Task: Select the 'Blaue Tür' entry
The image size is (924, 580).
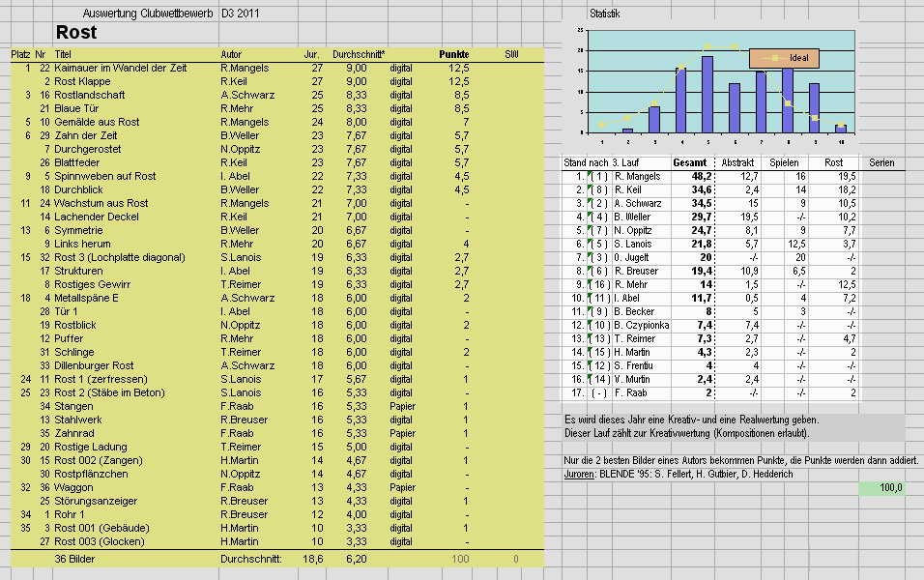Action: (76, 108)
